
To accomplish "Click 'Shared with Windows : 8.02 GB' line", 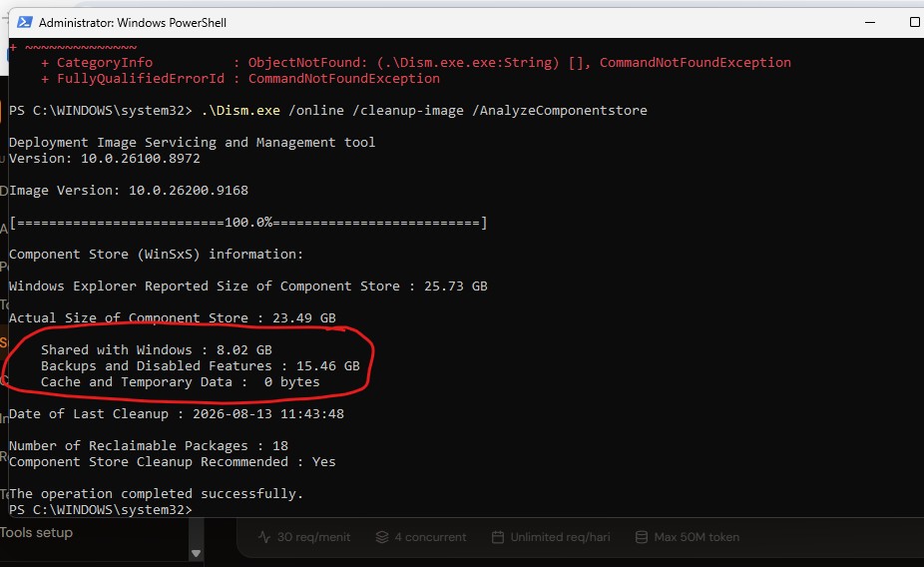I will [156, 349].
